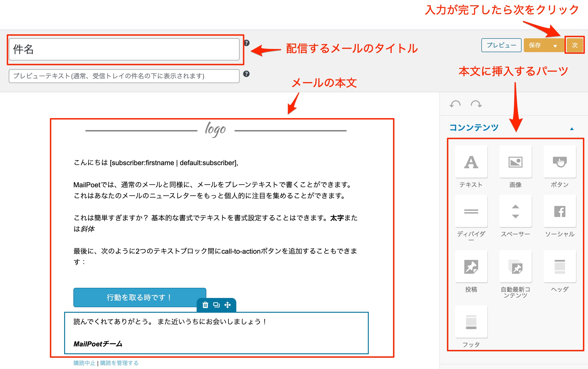Image resolution: width=588 pixels, height=369 pixels.
Task: Click the redo arrow icon
Action: click(x=476, y=104)
